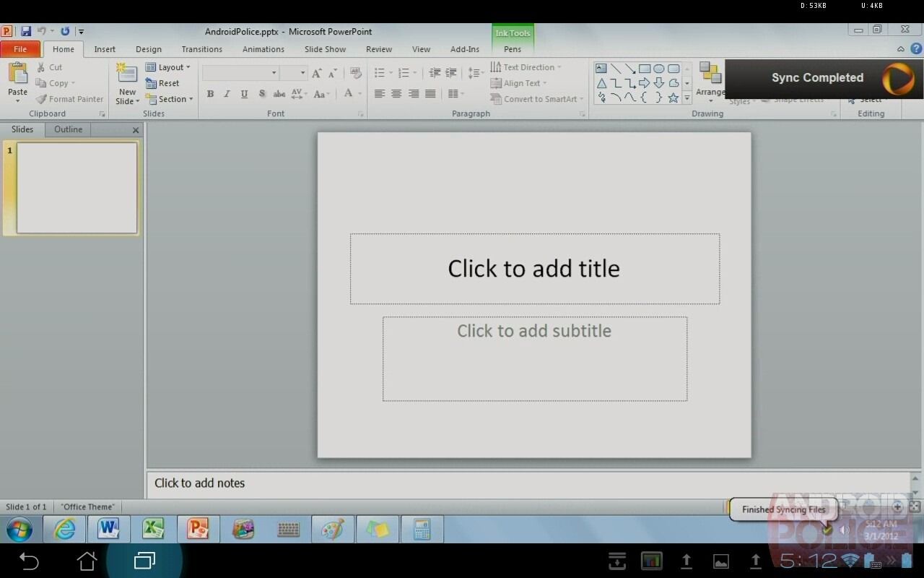The image size is (924, 578).
Task: Click the Increase Font Size icon
Action: [316, 72]
